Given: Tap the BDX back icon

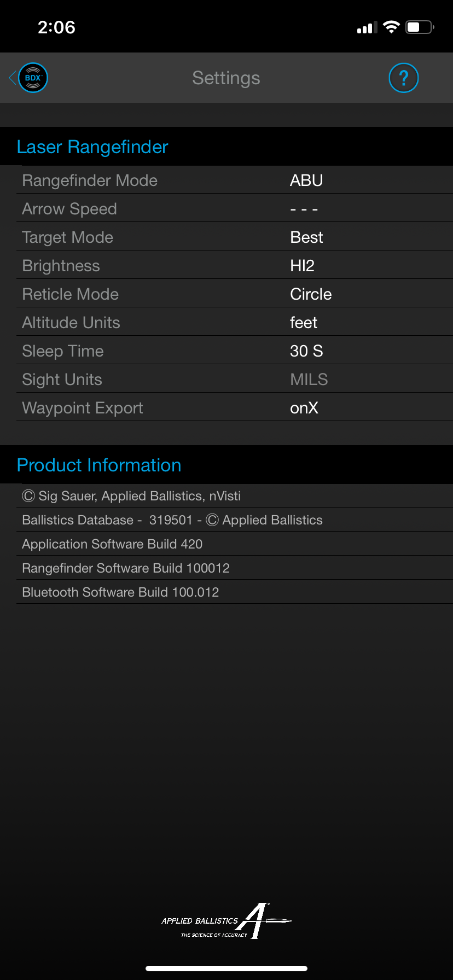Looking at the screenshot, I should coord(33,78).
